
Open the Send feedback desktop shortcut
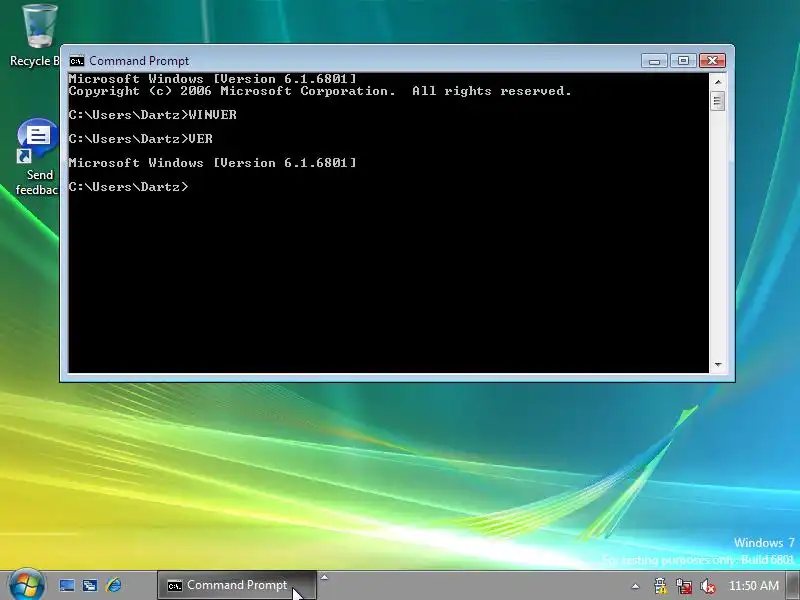(x=37, y=157)
